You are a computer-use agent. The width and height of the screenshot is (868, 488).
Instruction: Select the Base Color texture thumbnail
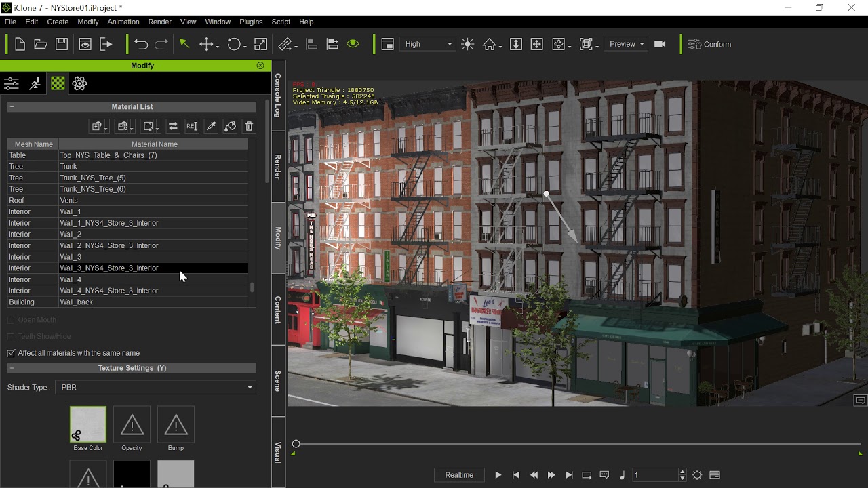88,424
